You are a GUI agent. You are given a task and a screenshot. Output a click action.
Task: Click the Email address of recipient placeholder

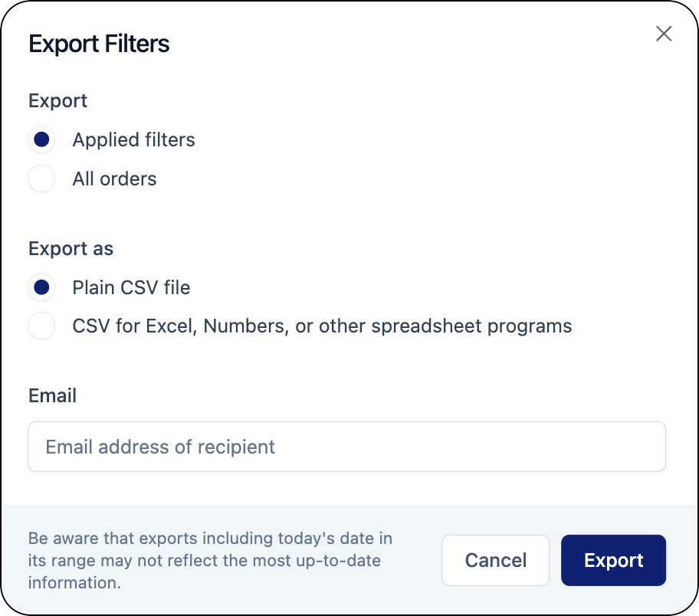click(x=159, y=447)
